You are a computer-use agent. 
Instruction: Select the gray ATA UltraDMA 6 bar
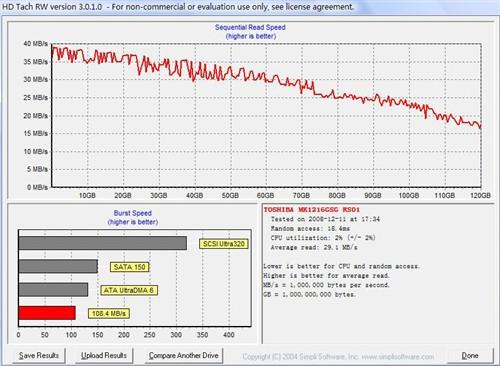[x=53, y=290]
